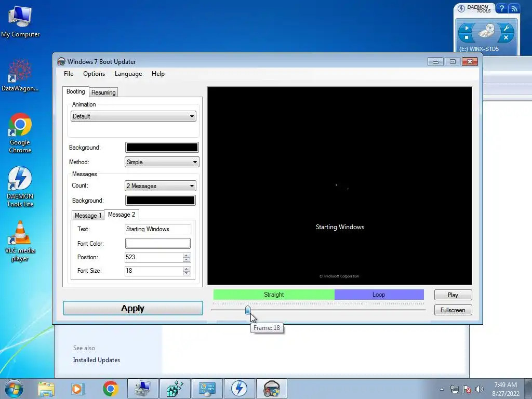Open the volume speaker tray icon
This screenshot has width=532, height=399.
(480, 389)
